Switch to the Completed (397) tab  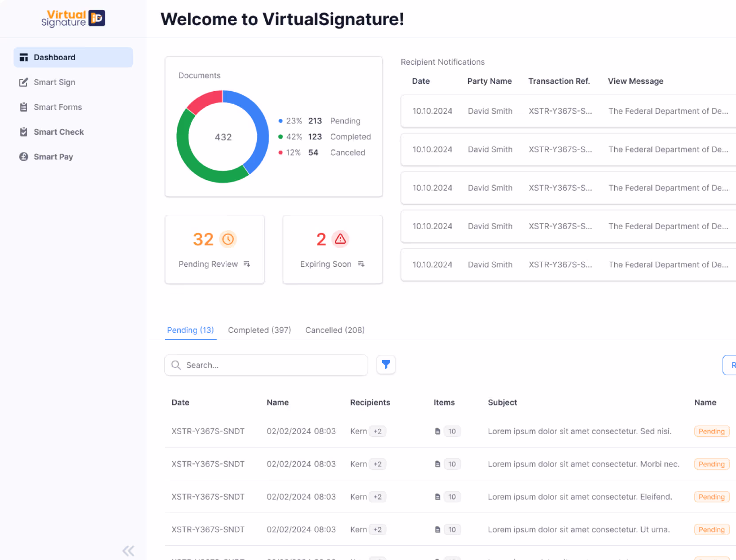pyautogui.click(x=260, y=330)
